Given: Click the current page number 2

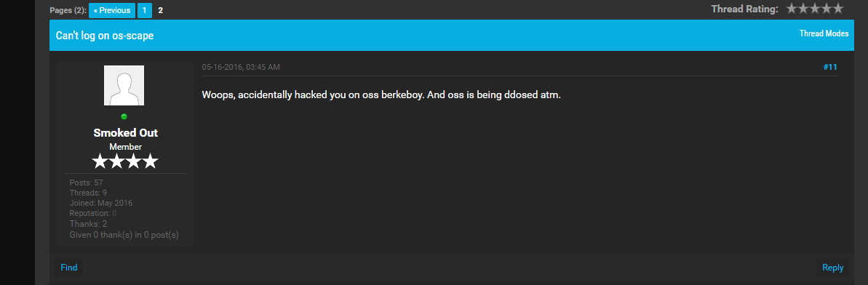Looking at the screenshot, I should click(x=161, y=10).
